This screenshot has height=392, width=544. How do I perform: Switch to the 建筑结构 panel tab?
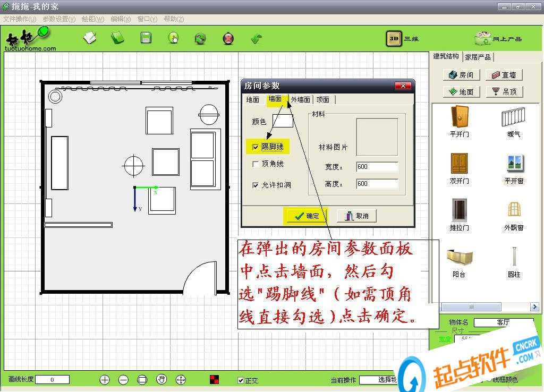446,56
